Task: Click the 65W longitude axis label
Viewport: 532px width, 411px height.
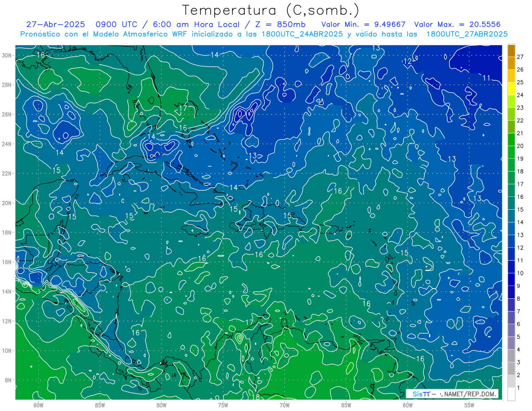Action: [x=346, y=405]
